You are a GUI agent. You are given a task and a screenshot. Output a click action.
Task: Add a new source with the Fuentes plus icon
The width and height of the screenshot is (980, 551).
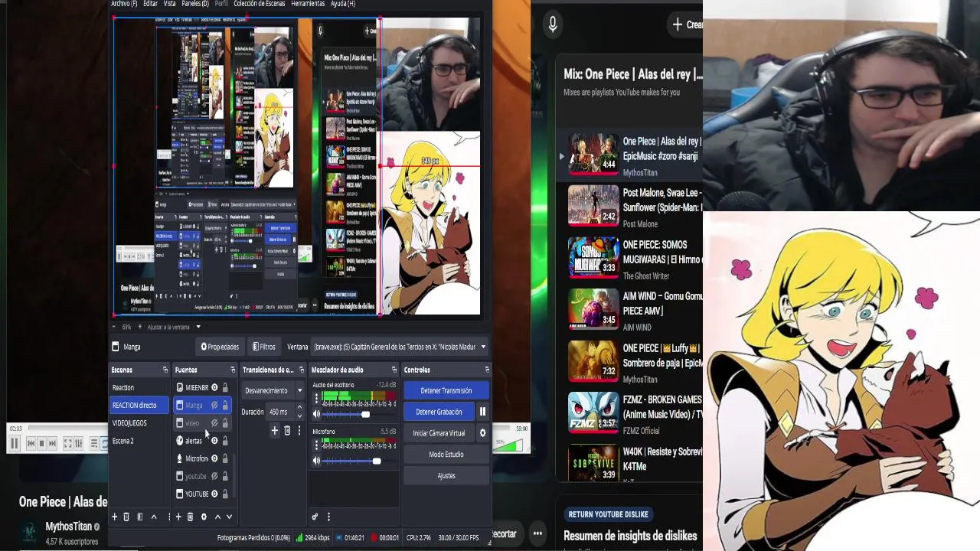click(x=178, y=517)
